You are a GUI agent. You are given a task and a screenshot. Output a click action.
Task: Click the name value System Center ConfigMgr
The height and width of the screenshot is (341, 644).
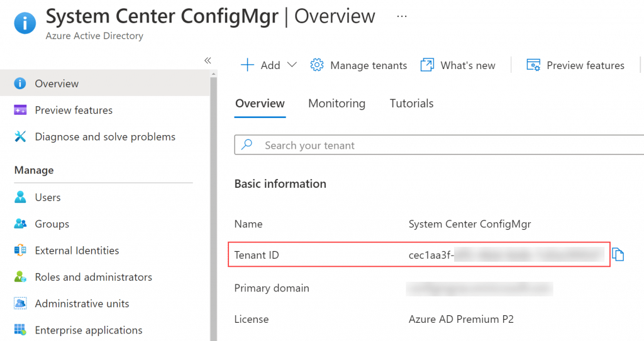click(470, 224)
